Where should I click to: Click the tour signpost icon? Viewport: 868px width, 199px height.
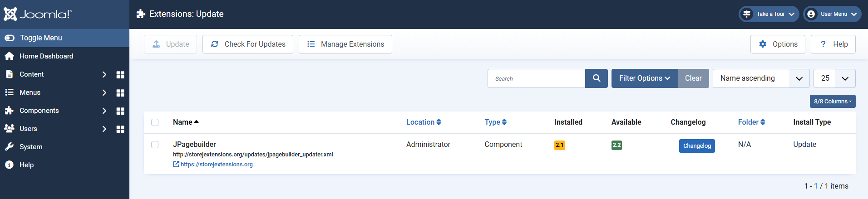coord(747,14)
